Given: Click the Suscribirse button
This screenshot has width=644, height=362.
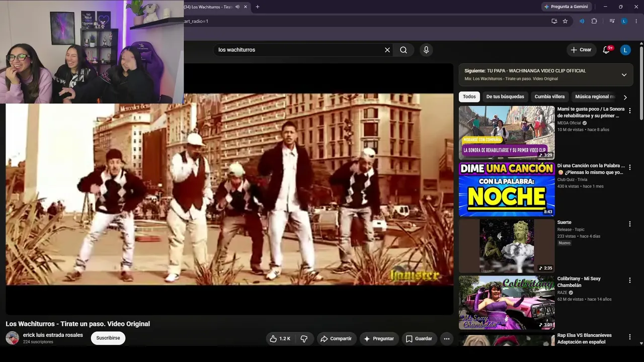Looking at the screenshot, I should [108, 338].
